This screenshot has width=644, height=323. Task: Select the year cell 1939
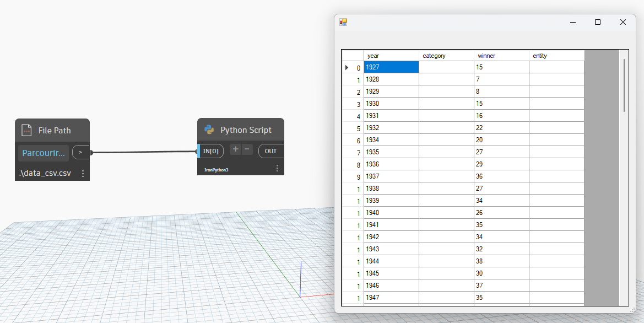pyautogui.click(x=391, y=201)
